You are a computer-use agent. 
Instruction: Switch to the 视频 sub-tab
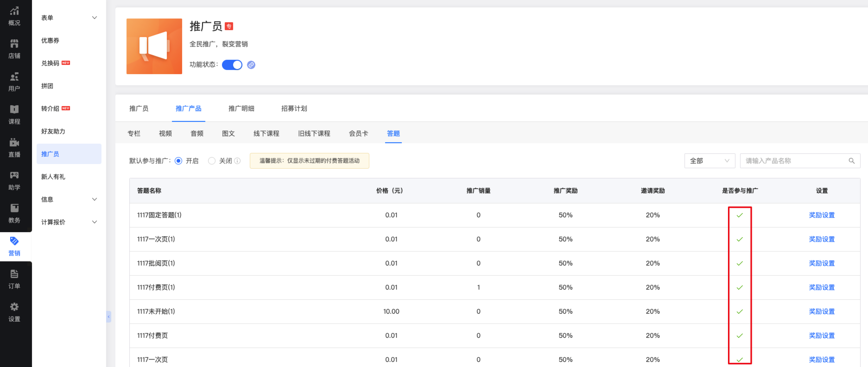pyautogui.click(x=165, y=133)
